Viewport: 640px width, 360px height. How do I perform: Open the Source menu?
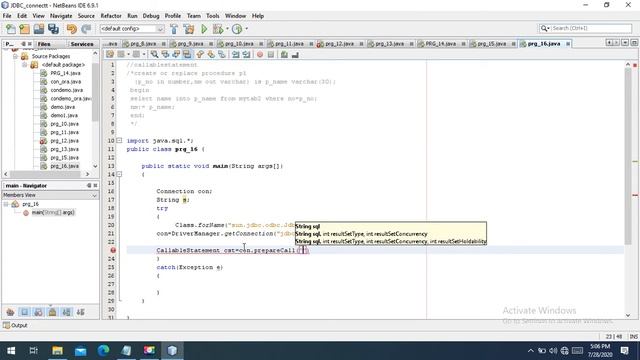click(86, 16)
